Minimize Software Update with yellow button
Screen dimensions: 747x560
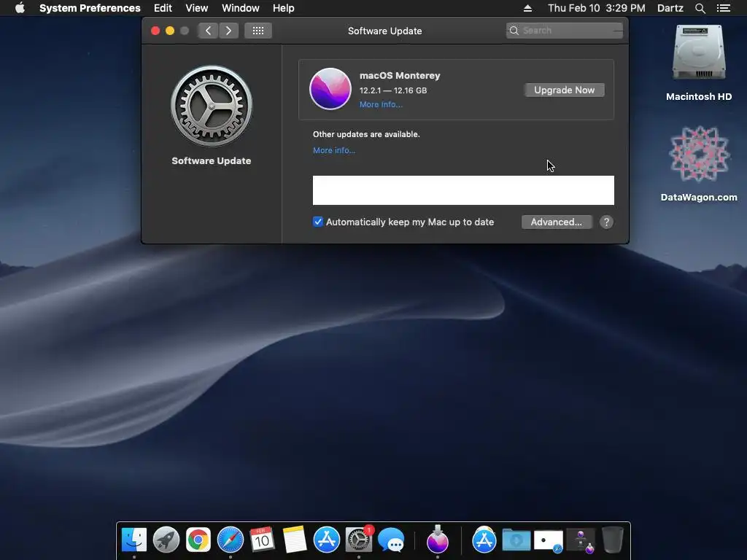tap(169, 31)
